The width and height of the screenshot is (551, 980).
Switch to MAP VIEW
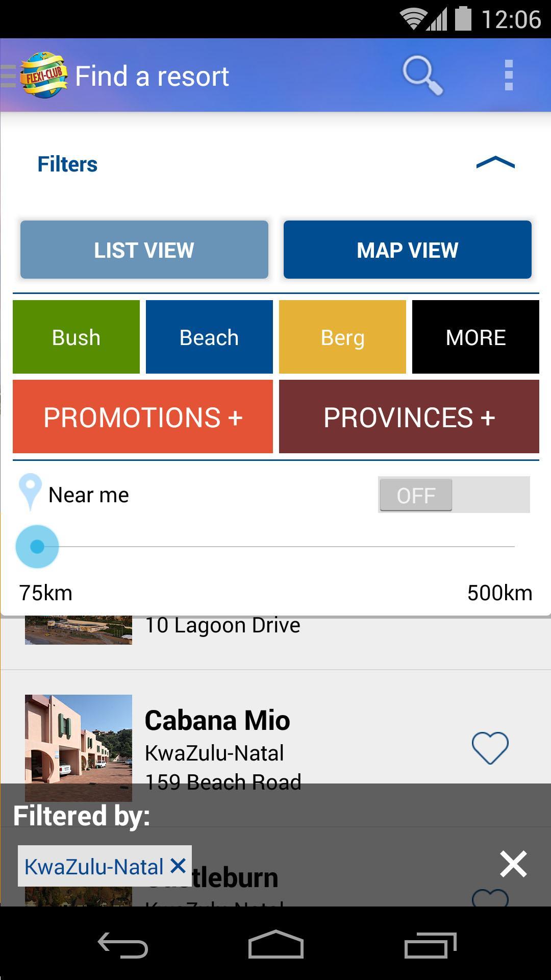pyautogui.click(x=407, y=250)
